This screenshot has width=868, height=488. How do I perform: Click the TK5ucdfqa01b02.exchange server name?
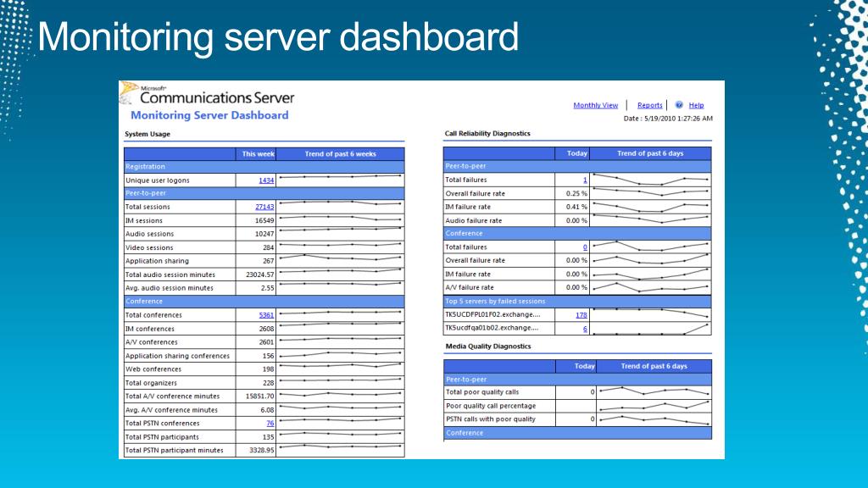point(492,328)
